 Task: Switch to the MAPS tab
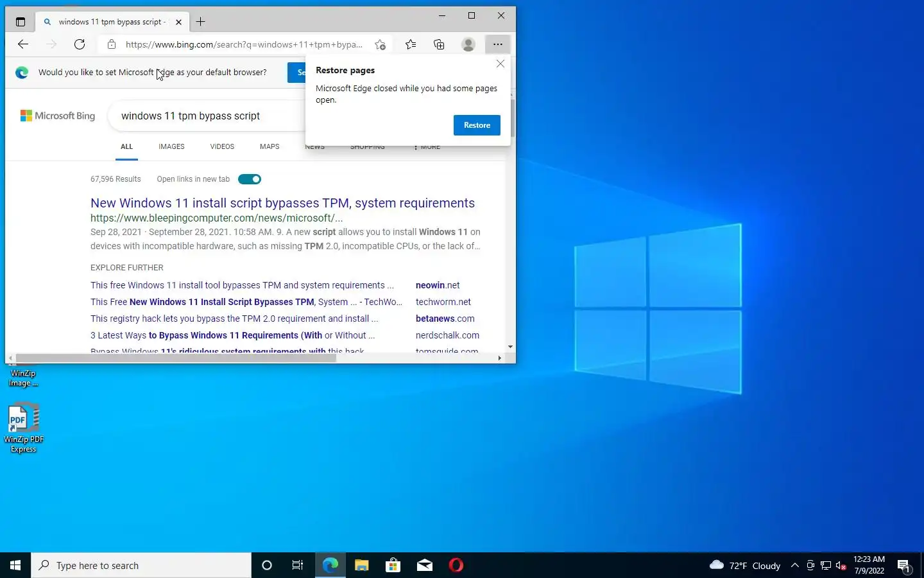(x=269, y=146)
